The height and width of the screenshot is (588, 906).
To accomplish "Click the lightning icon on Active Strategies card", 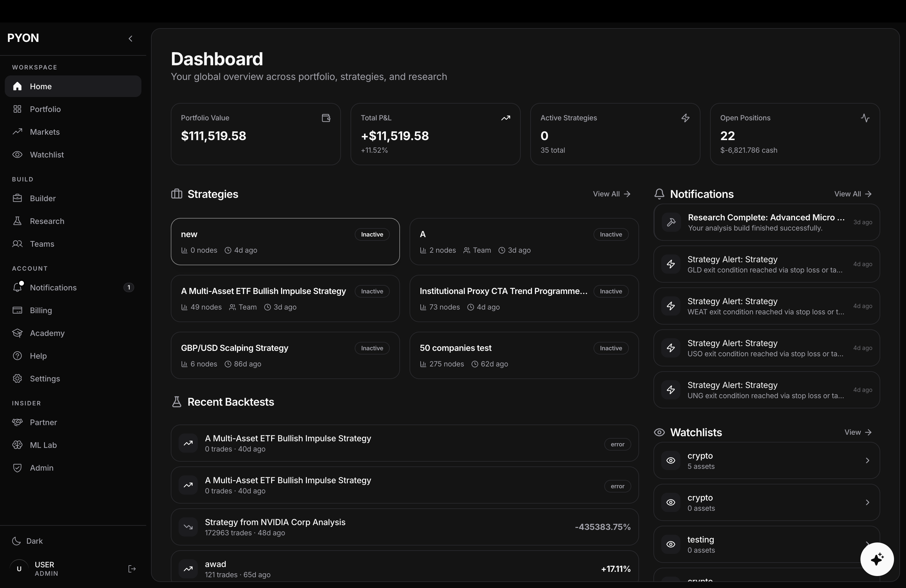I will 685,118.
